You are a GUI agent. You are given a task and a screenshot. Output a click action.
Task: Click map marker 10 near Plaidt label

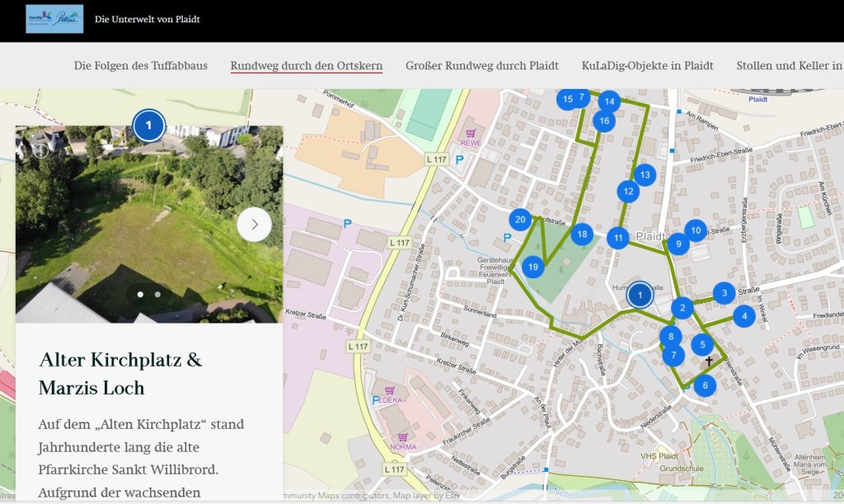coord(696,231)
